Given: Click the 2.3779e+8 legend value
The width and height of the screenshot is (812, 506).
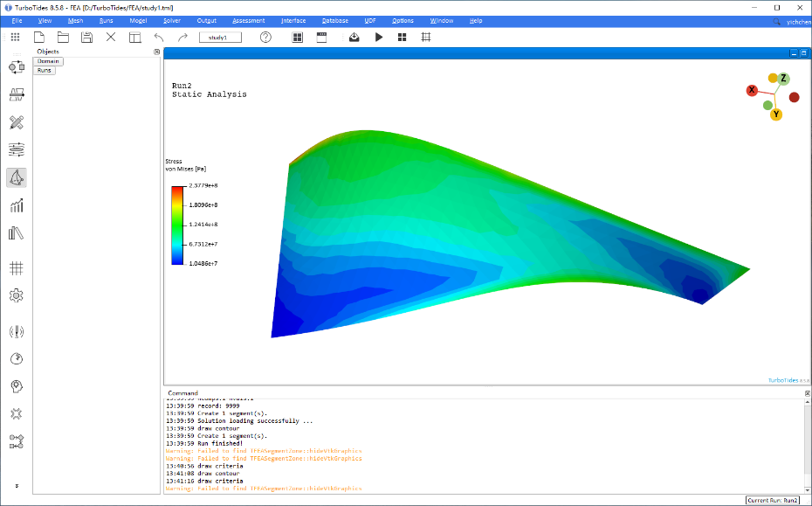Looking at the screenshot, I should click(x=203, y=185).
